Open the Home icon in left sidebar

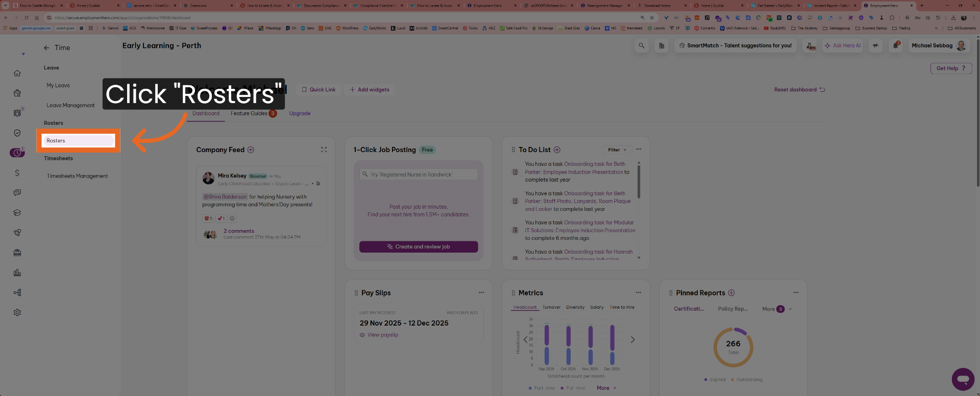point(17,73)
